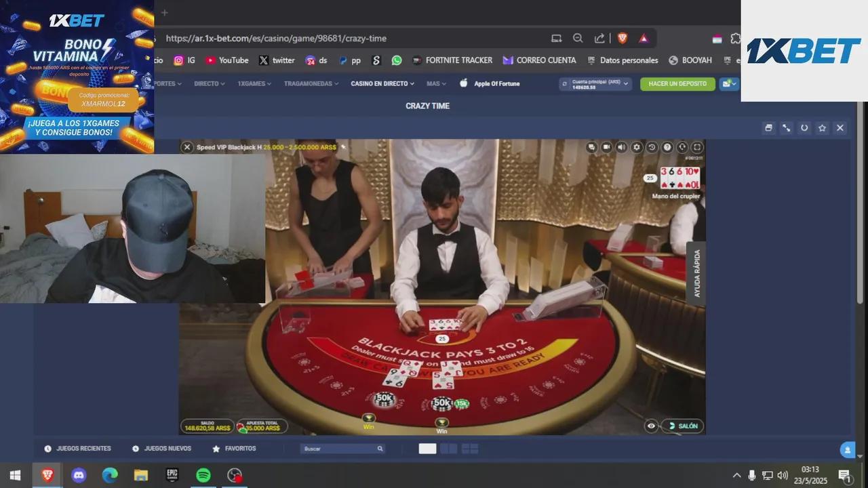Open File Explorer from the taskbar

tap(141, 475)
